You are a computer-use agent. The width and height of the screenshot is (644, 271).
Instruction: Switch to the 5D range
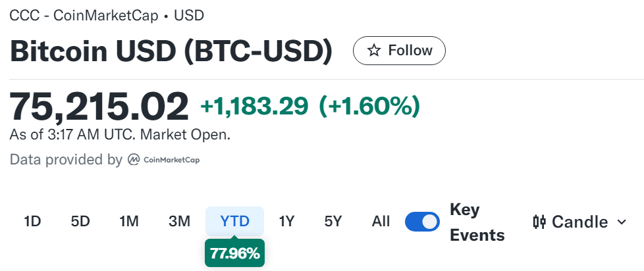click(80, 222)
